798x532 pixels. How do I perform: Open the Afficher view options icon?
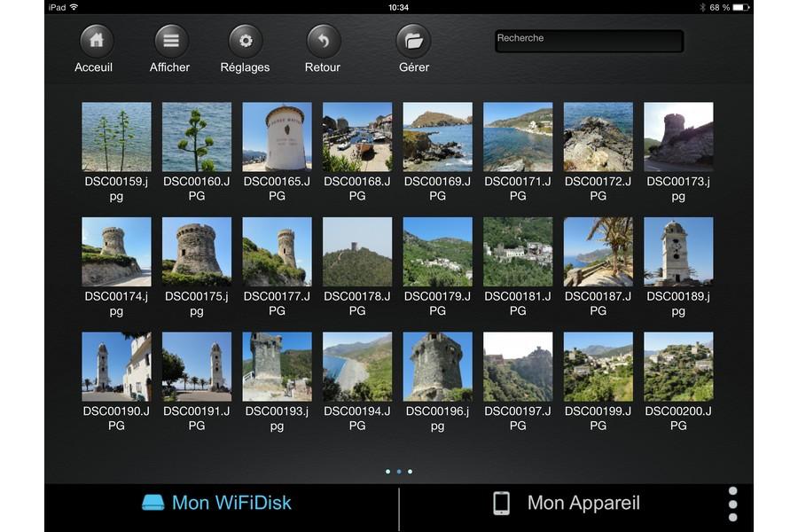171,41
